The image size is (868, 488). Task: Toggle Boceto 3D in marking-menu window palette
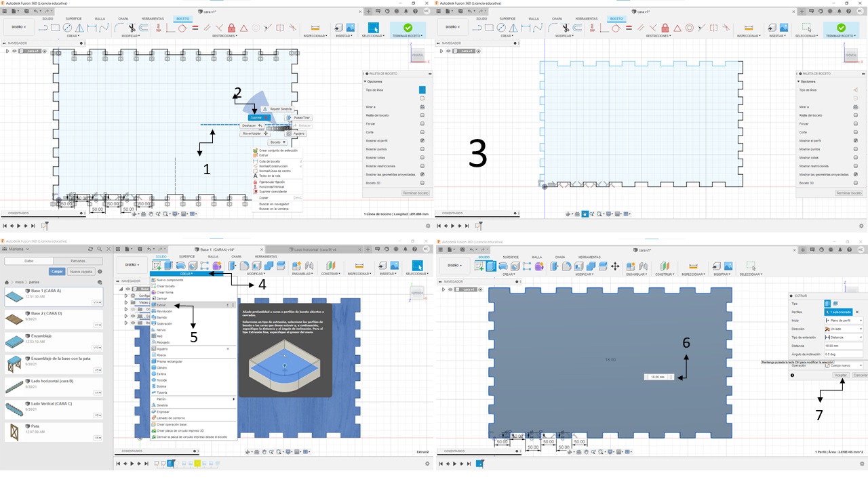422,183
